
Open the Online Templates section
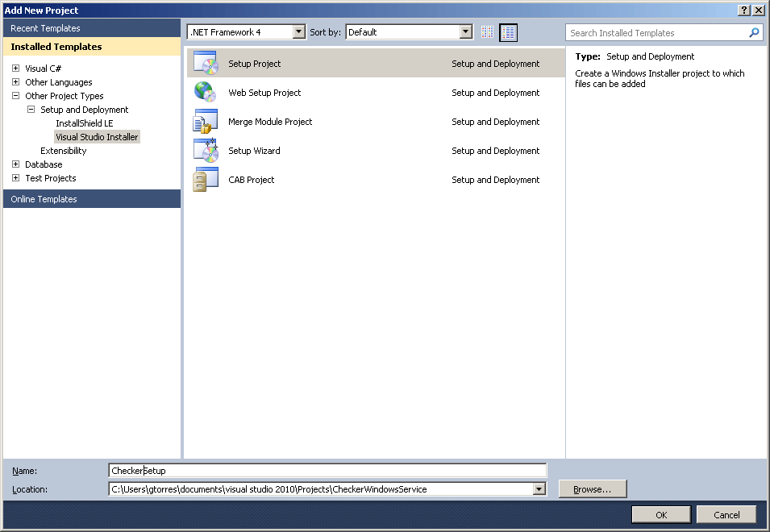point(92,199)
